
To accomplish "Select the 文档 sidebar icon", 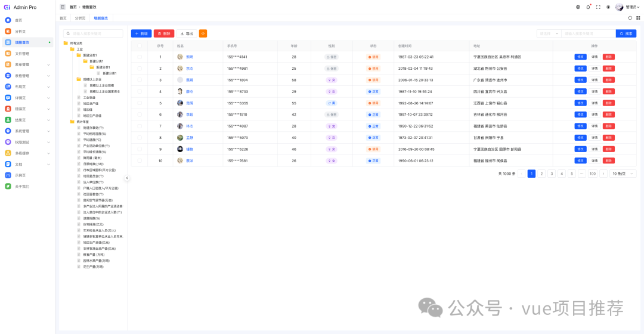I will pos(8,165).
